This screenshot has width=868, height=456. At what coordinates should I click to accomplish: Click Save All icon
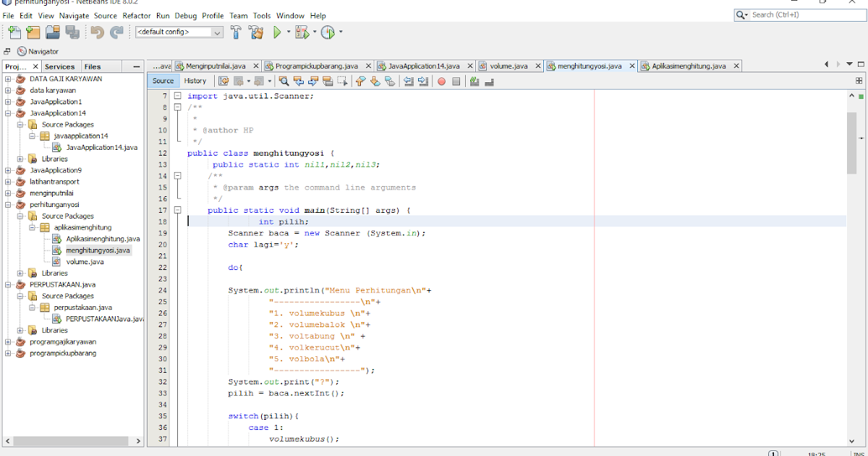73,32
